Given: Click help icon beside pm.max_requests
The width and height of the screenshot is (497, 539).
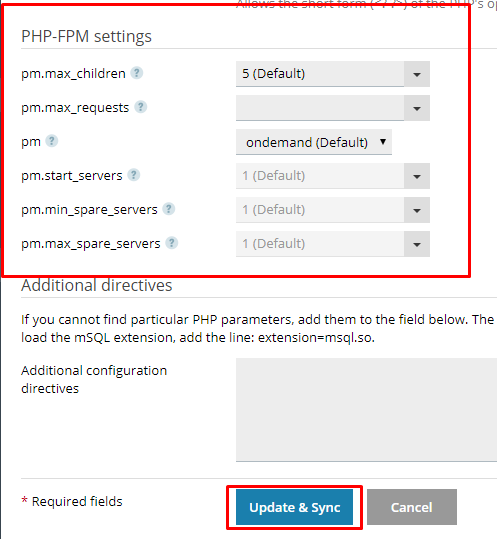Looking at the screenshot, I should click(x=140, y=107).
